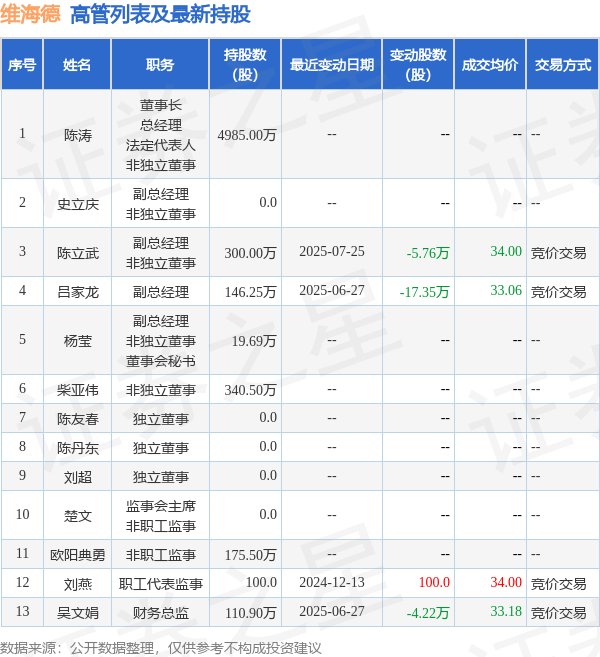Select the 最近变动日期 column header
Screen dimensions: 600x657
tap(332, 65)
